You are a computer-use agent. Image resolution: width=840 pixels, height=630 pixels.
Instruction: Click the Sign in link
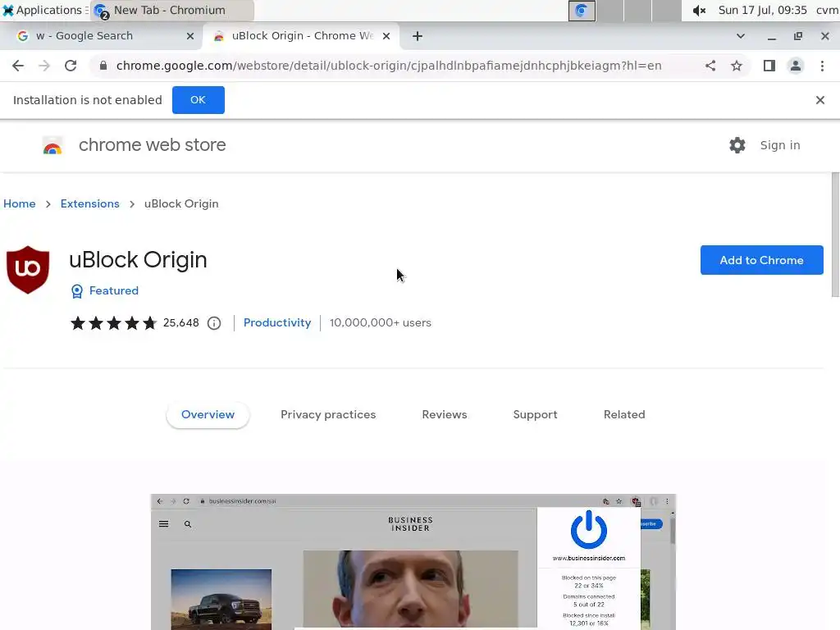point(780,145)
